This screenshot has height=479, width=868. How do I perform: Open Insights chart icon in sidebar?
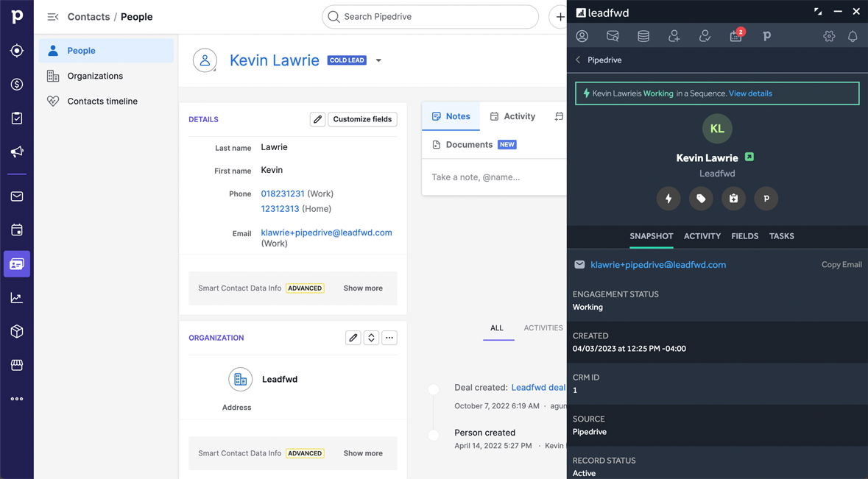point(17,297)
